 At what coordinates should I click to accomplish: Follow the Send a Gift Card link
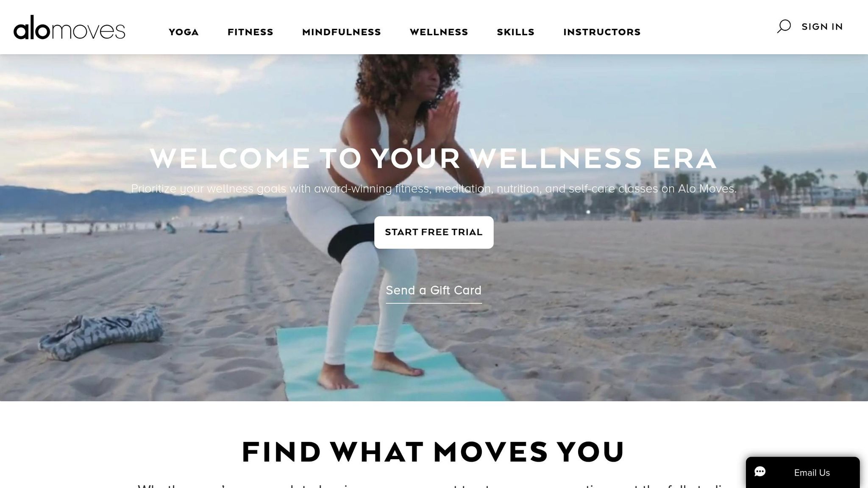[x=434, y=291]
